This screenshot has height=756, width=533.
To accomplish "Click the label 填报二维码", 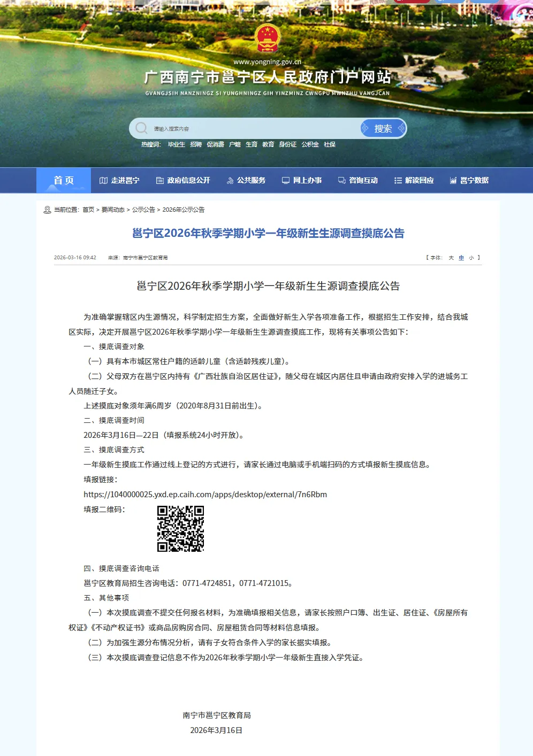I will click(x=104, y=510).
